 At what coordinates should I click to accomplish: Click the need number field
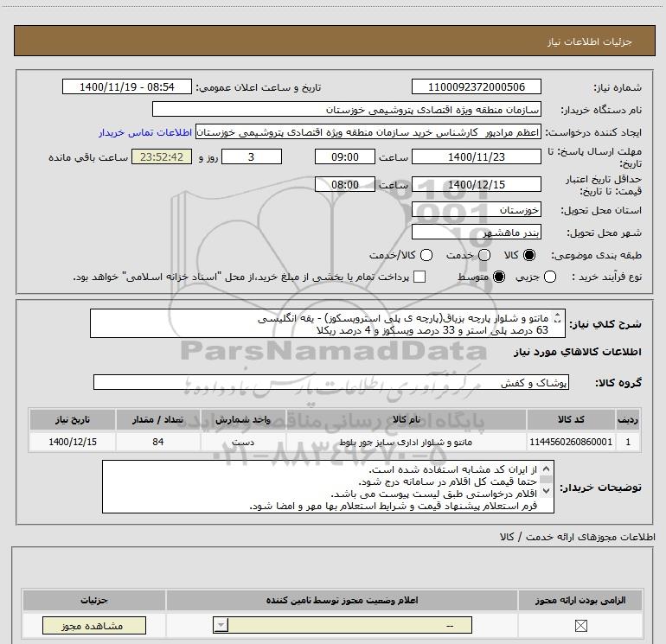(476, 86)
